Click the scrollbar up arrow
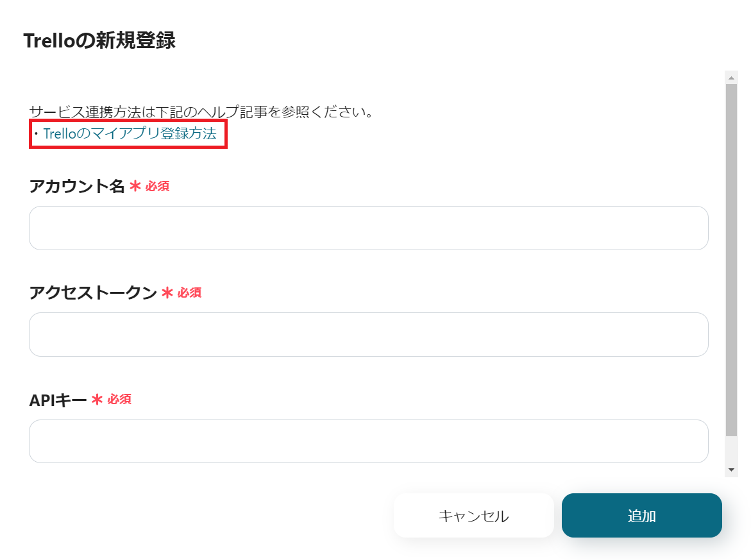Viewport: 751px width, 560px height. (x=731, y=78)
